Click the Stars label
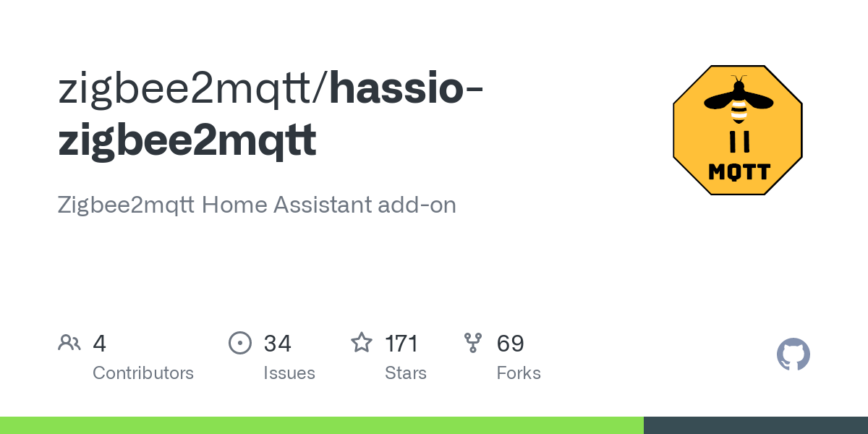 coord(406,373)
